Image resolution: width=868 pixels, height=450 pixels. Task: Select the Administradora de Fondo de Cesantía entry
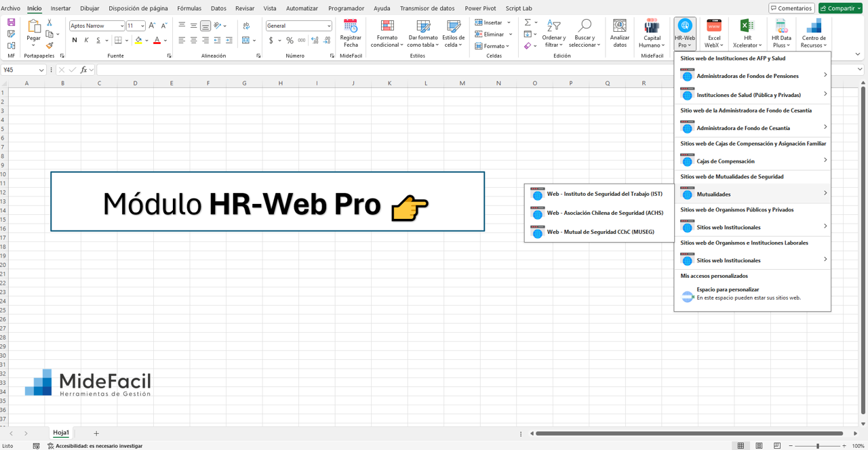[753, 128]
